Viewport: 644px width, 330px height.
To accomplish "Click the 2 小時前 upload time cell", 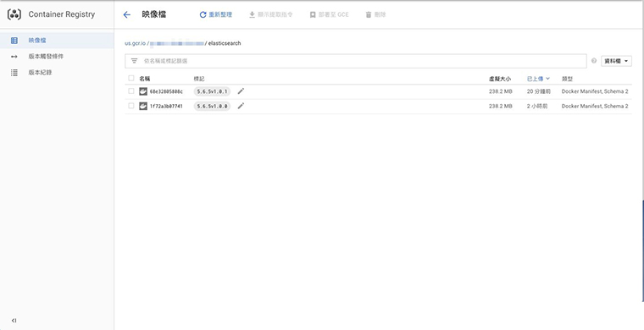I will 537,106.
